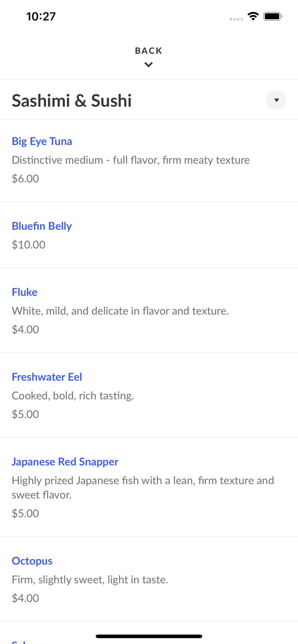The width and height of the screenshot is (298, 644).
Task: Tap the Salmon item at bottom
Action: 29,642
